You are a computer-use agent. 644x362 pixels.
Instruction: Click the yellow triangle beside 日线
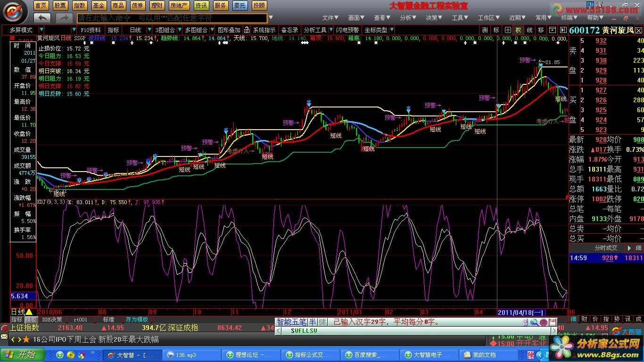coord(29,312)
